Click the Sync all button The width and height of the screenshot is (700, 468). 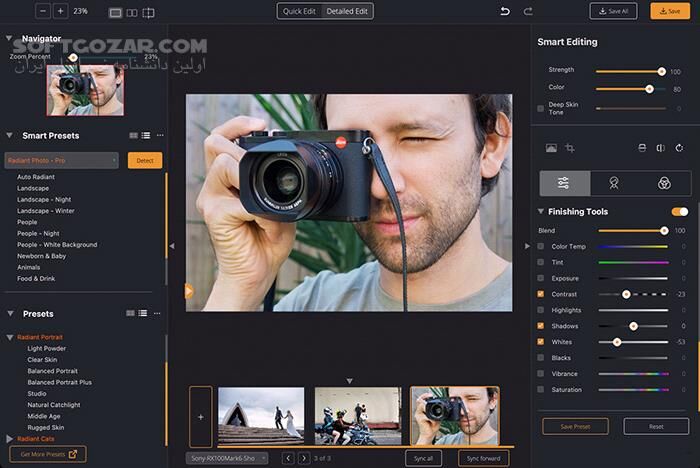tap(423, 458)
